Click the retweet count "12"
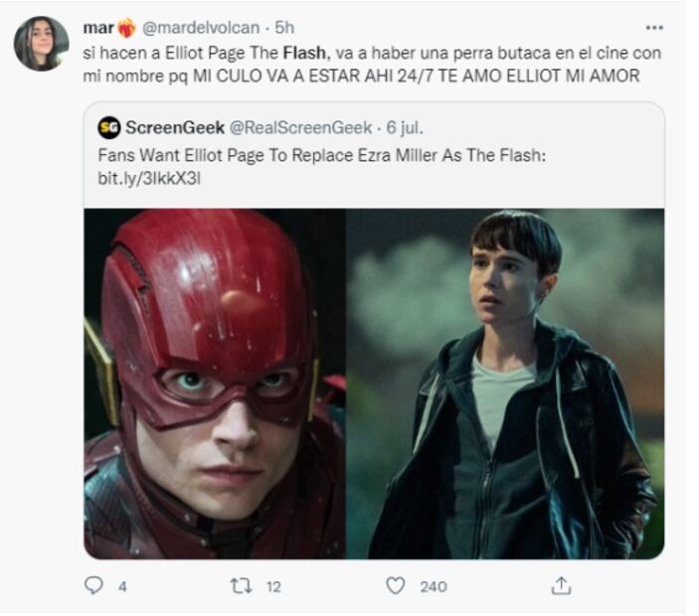699x616 pixels. (x=272, y=587)
